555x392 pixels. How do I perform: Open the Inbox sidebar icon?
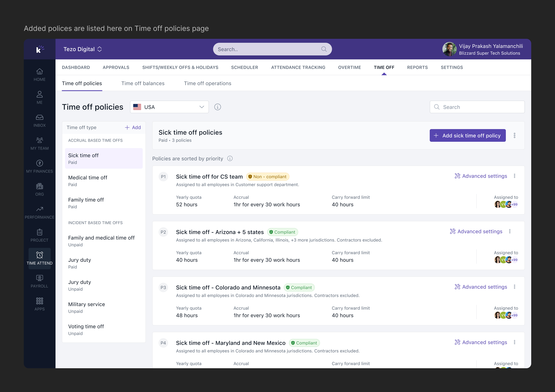pyautogui.click(x=39, y=121)
